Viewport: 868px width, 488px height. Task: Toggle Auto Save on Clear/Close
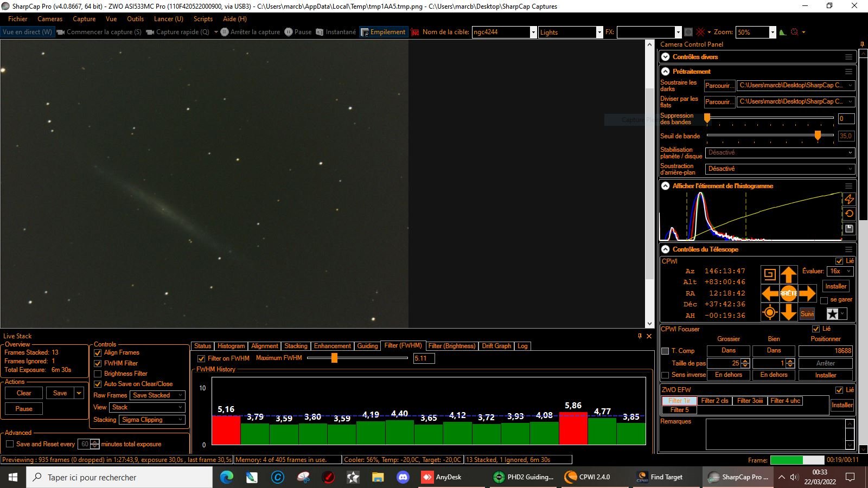click(x=98, y=384)
